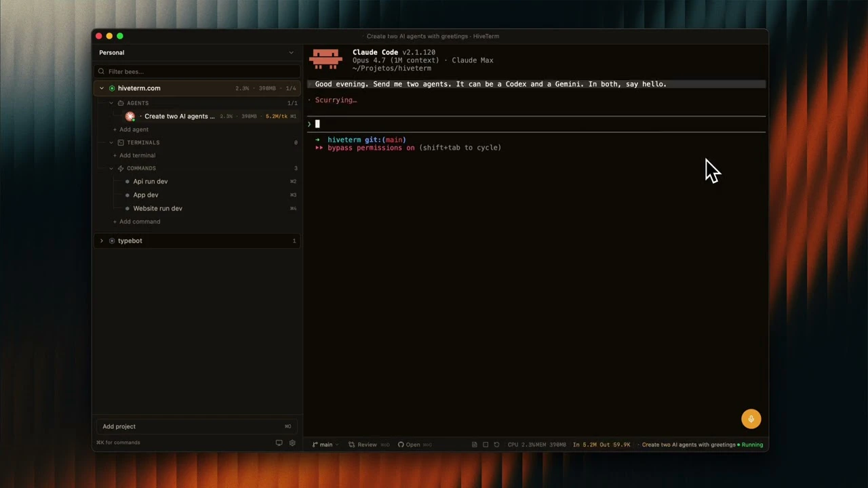The image size is (868, 488).
Task: Open the main branch dropdown
Action: pos(325,445)
